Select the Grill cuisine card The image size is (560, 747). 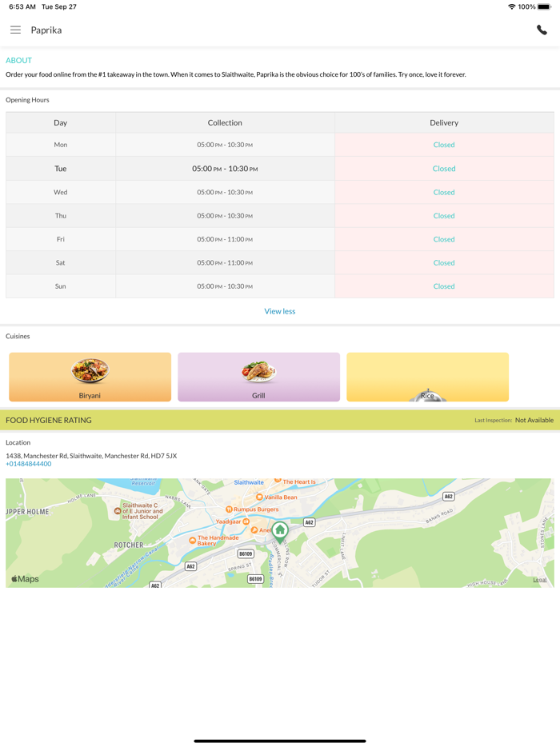258,377
